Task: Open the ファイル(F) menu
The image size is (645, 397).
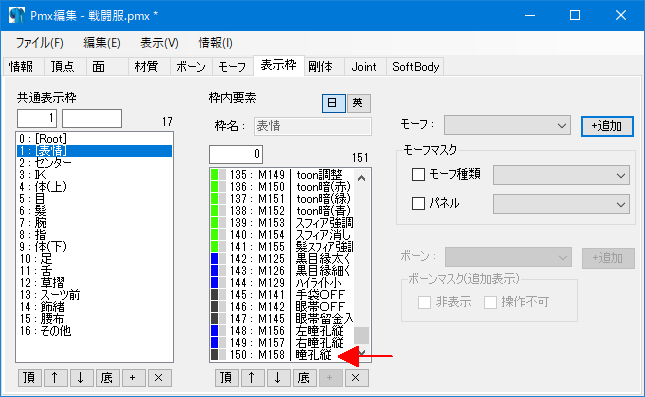Action: point(39,43)
